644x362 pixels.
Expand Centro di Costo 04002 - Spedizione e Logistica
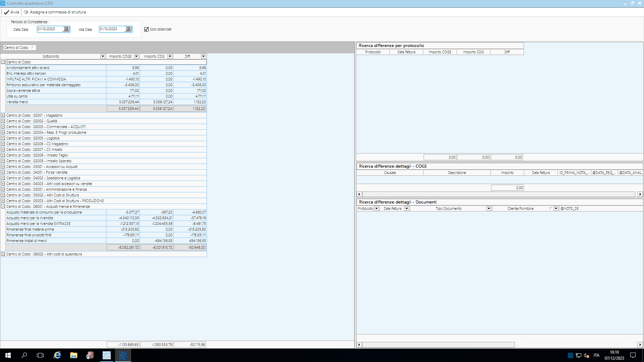click(x=3, y=178)
